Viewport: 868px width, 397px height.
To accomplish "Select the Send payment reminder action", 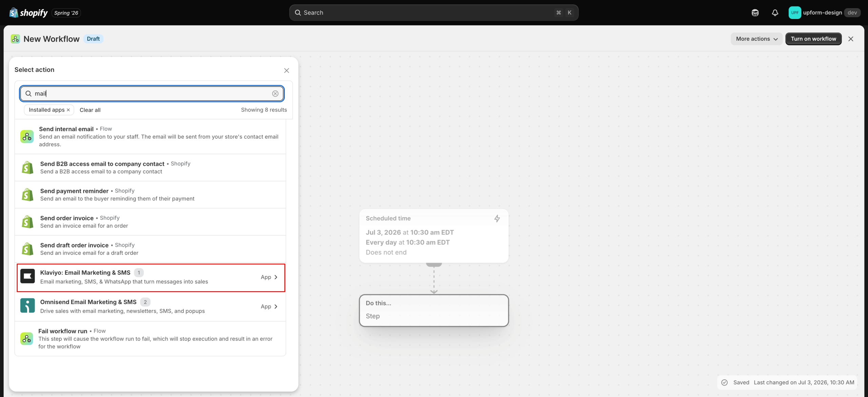I will 150,195.
